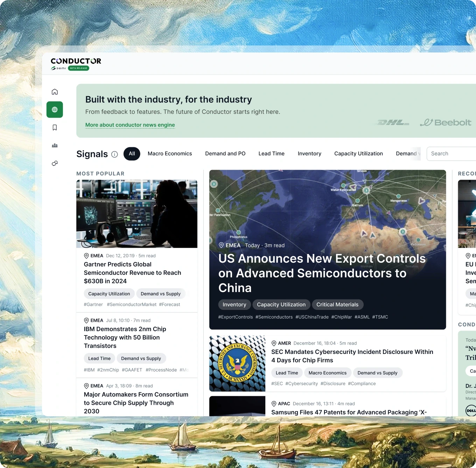Open the SEC seal thumbnail image
Viewport: 476px width, 468px height.
[x=237, y=363]
